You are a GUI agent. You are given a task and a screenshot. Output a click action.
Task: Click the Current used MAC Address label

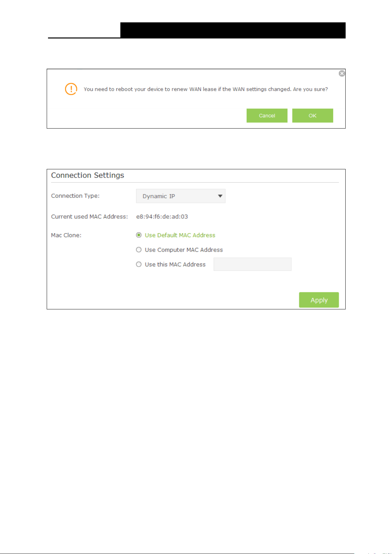tap(89, 217)
